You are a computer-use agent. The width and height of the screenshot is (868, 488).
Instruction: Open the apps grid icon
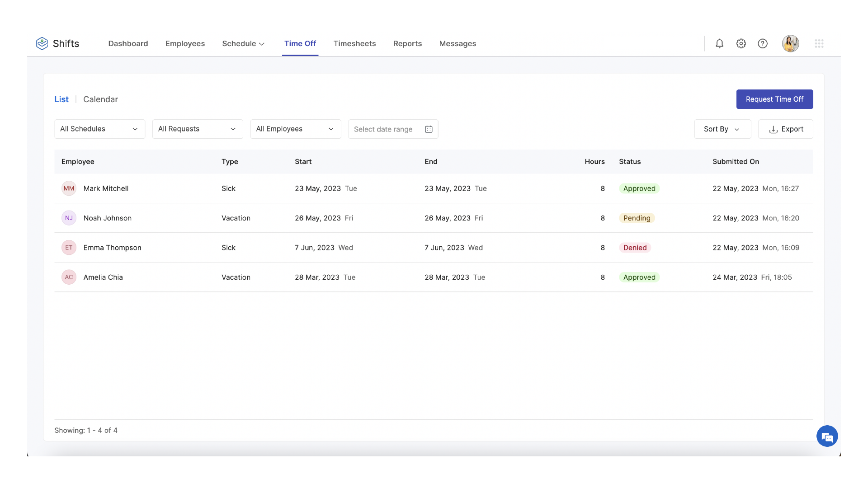(x=819, y=43)
